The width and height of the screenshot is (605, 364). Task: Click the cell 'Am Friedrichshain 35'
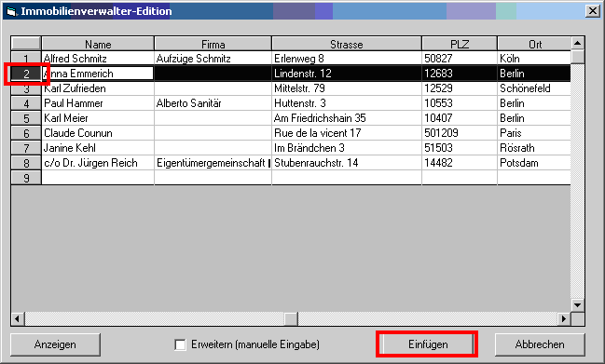347,118
